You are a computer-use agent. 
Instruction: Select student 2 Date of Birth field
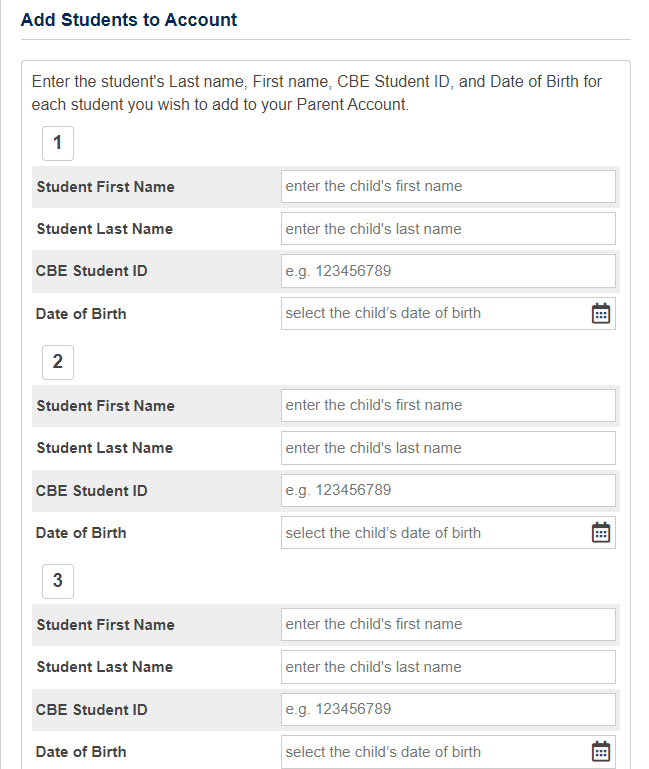tap(432, 533)
